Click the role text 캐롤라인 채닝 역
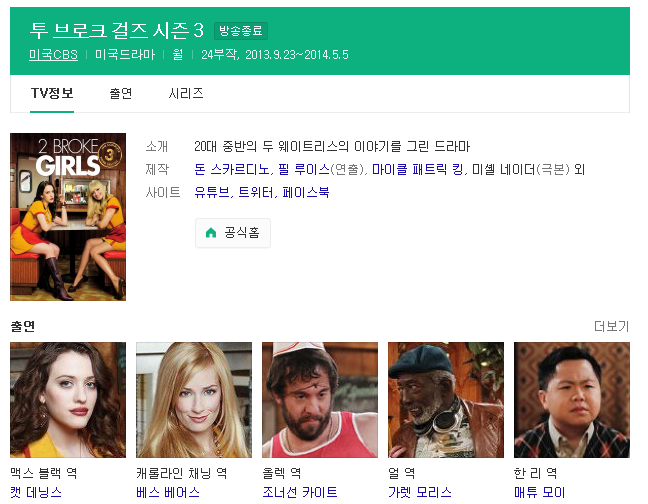This screenshot has width=648, height=504. 181,473
